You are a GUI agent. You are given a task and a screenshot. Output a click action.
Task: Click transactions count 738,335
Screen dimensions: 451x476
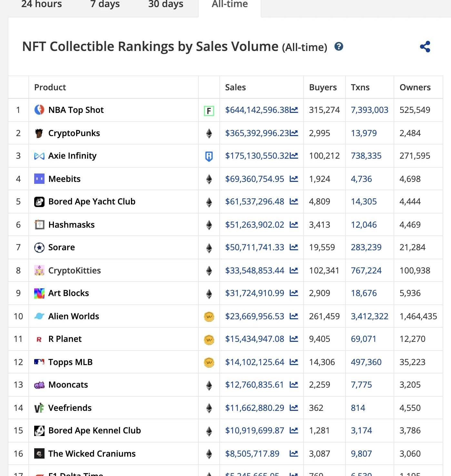[x=366, y=156]
